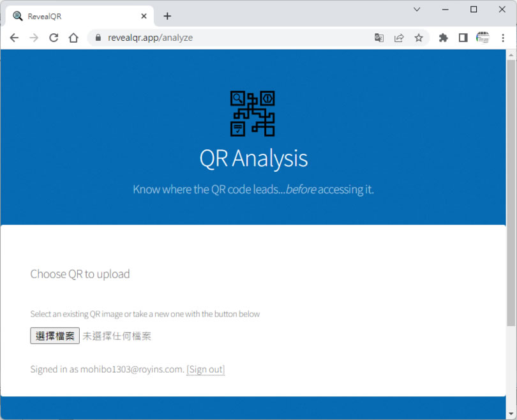The height and width of the screenshot is (420, 517).
Task: Click the vertical scrollbar thumb
Action: [511, 193]
